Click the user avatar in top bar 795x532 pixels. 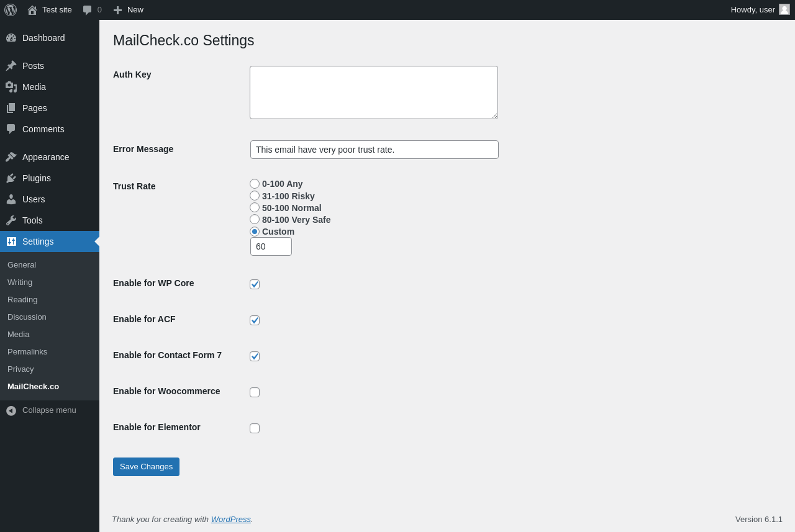pos(784,9)
